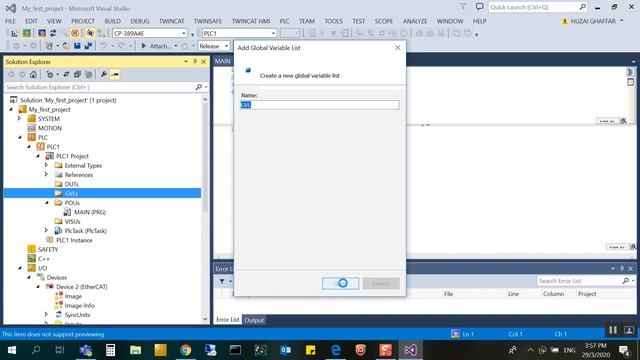Open the PLC menu
Viewport: 640px width, 360px height.
284,21
